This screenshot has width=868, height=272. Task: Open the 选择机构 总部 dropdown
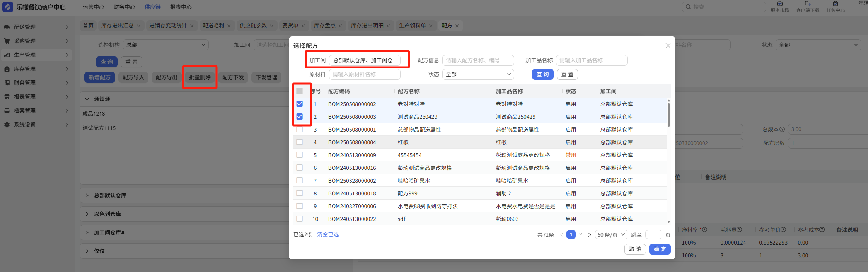coord(166,45)
